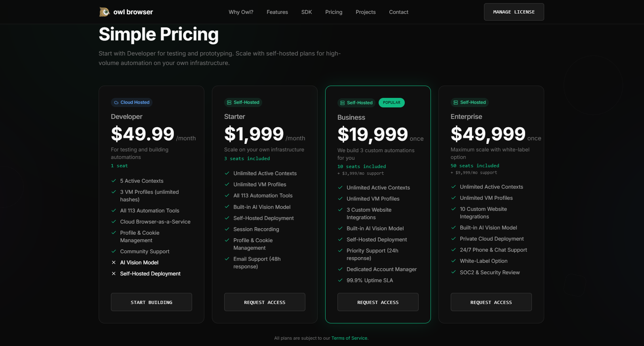The image size is (644, 346).
Task: Click START BUILDING on the Developer plan
Action: 151,302
